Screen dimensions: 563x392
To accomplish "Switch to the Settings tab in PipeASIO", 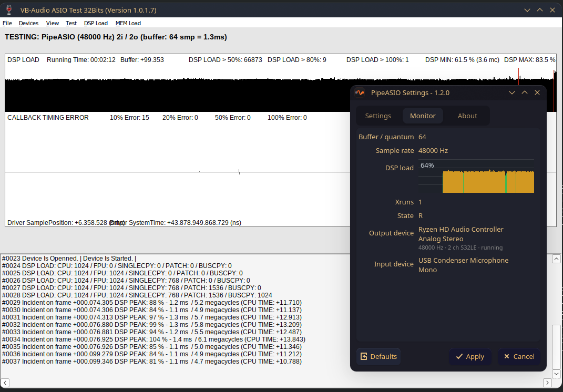I will coord(378,116).
